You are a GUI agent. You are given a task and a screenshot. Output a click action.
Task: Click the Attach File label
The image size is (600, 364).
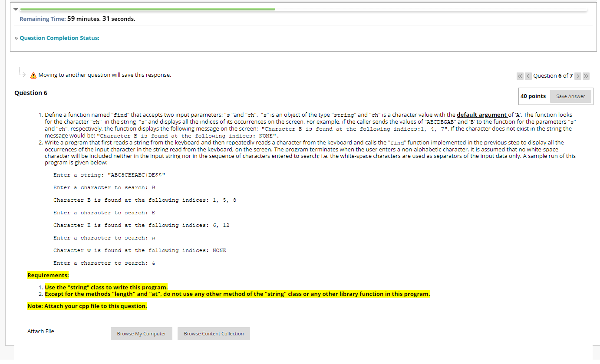tap(41, 331)
